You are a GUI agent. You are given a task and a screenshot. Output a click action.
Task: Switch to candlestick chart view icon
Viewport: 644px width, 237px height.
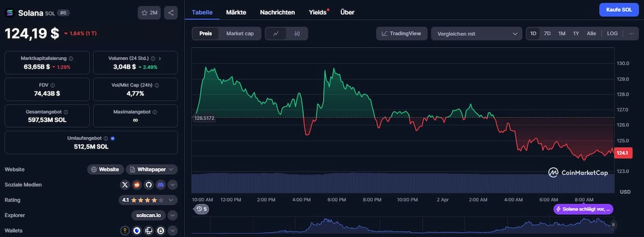pos(297,33)
